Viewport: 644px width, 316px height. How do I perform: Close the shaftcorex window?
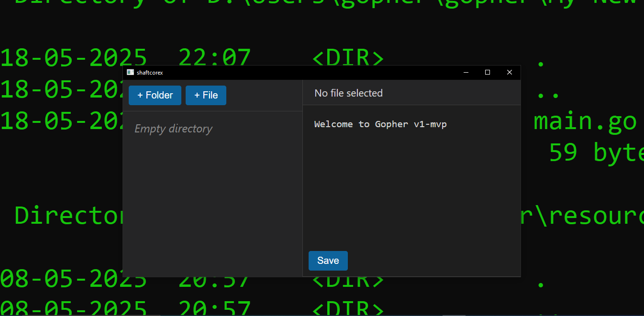[510, 72]
